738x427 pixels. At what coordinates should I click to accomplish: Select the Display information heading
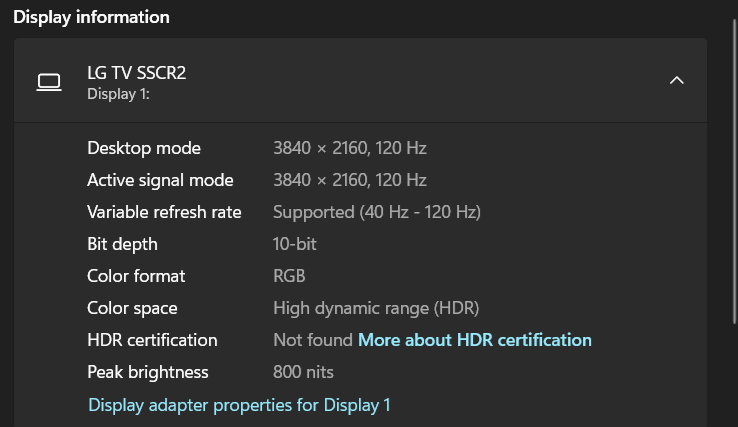[x=91, y=17]
